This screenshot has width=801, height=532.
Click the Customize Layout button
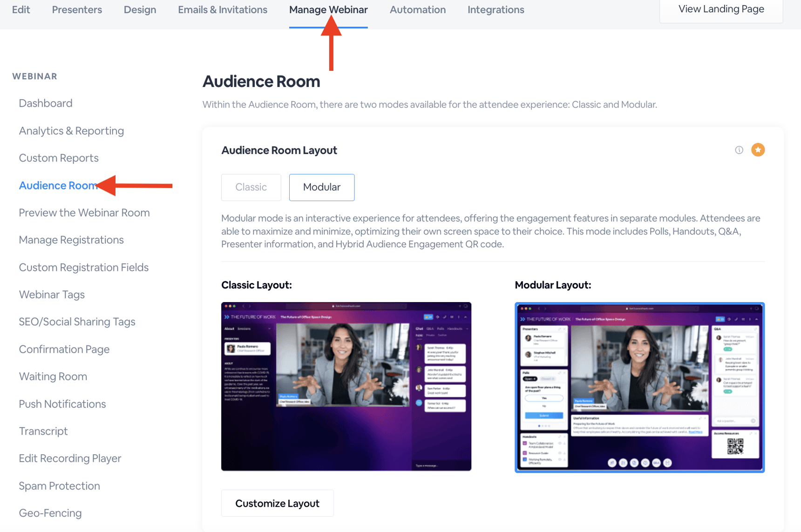tap(277, 503)
